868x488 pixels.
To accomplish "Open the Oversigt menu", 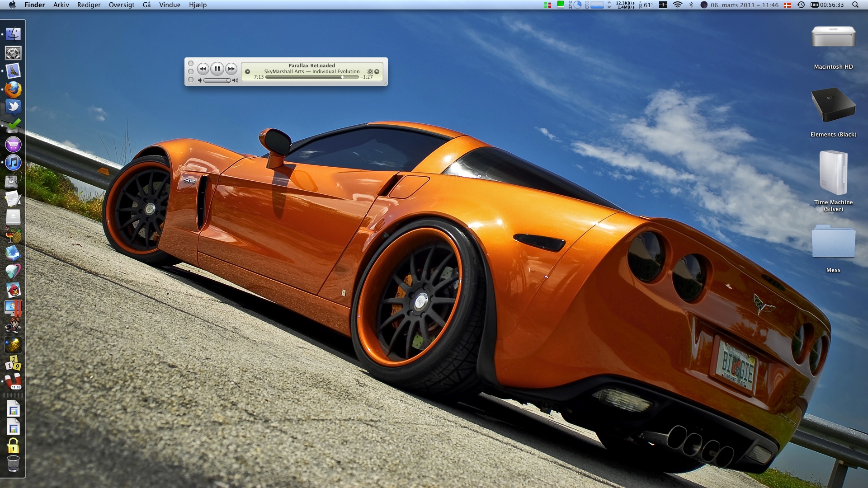I will tap(122, 5).
